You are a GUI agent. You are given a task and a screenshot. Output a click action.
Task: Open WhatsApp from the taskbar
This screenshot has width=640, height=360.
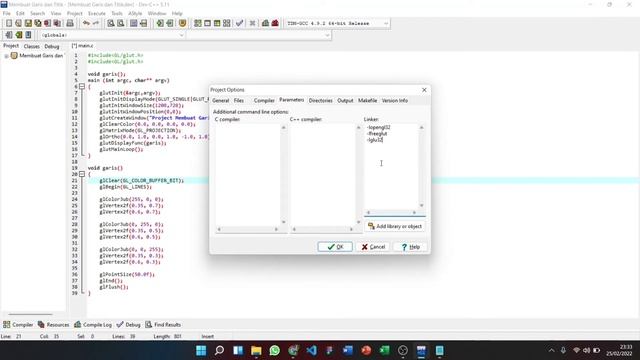(x=275, y=351)
